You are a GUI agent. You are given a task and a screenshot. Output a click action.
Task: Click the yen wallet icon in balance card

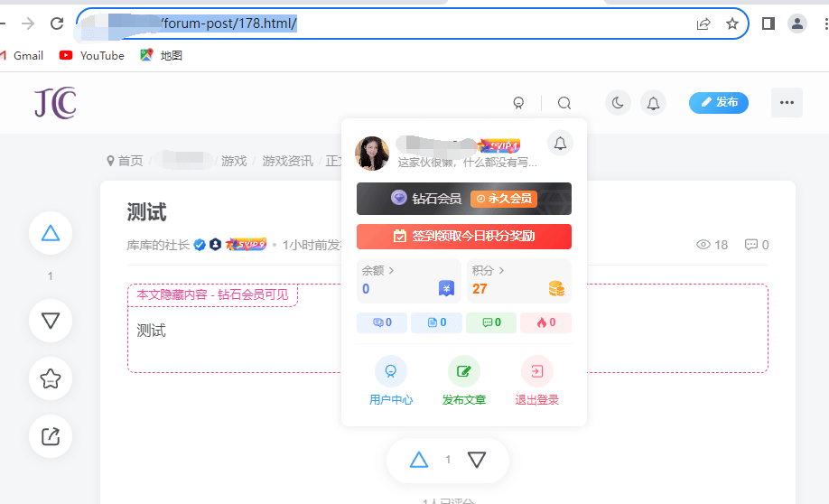pyautogui.click(x=446, y=289)
